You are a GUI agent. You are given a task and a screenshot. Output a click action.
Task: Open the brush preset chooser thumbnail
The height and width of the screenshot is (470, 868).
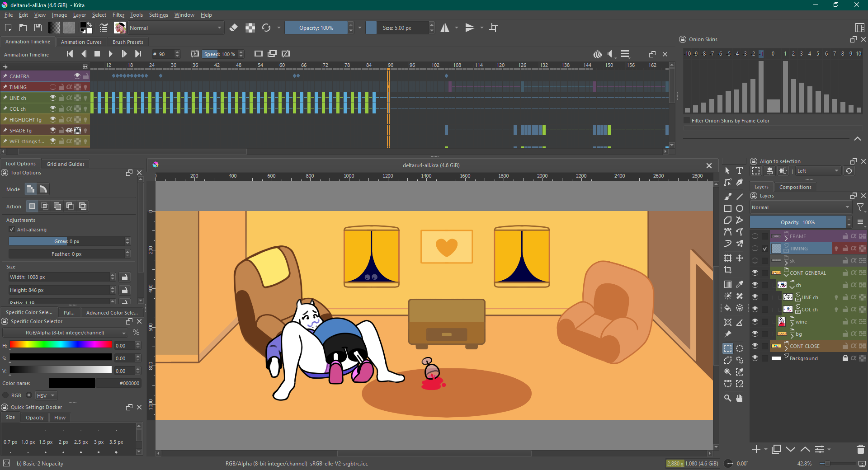click(120, 28)
